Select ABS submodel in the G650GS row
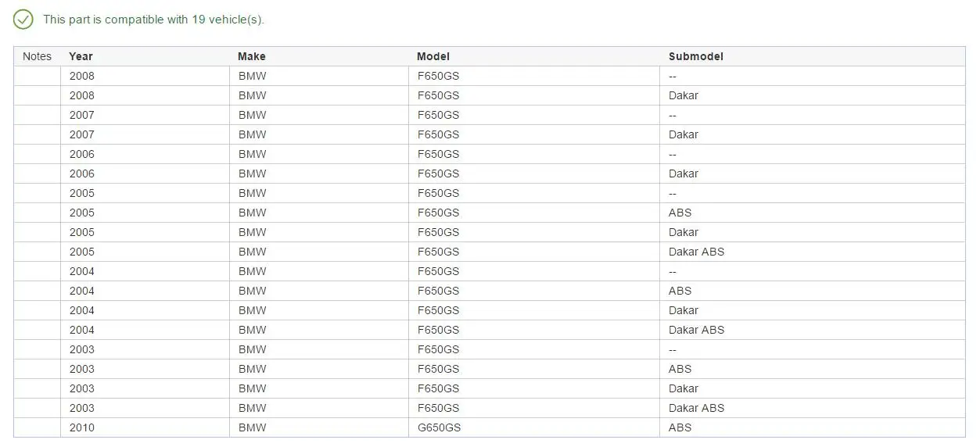980x447 pixels. coord(680,427)
